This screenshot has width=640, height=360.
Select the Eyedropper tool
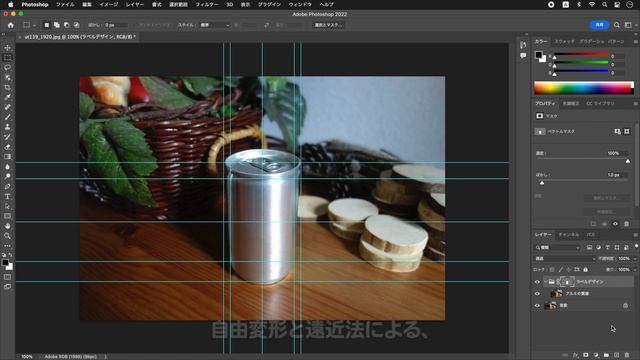click(x=7, y=97)
